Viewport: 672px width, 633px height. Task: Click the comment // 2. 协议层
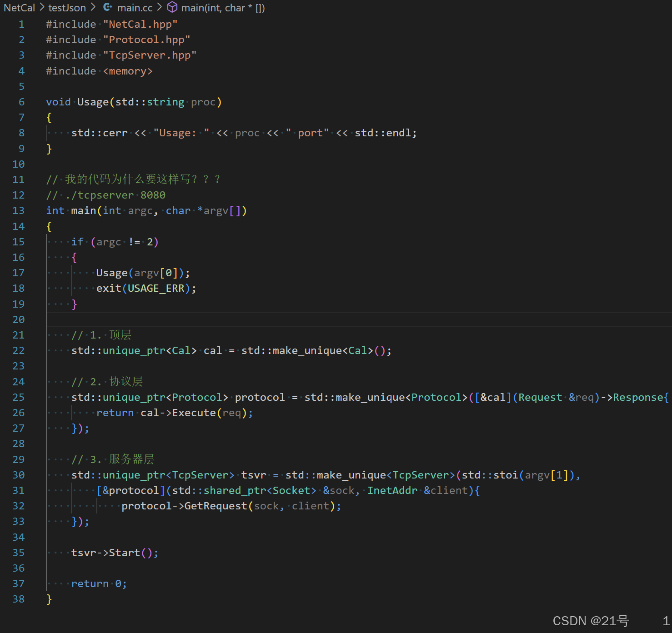[x=107, y=382]
